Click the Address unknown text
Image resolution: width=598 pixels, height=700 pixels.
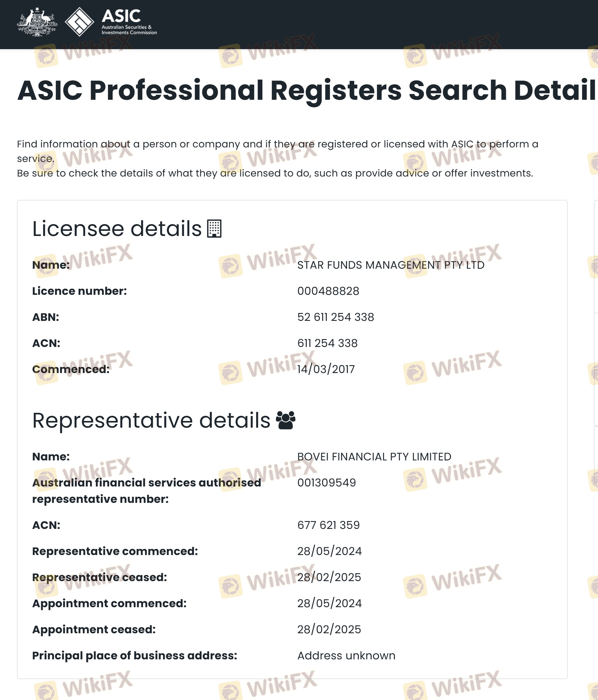click(346, 656)
